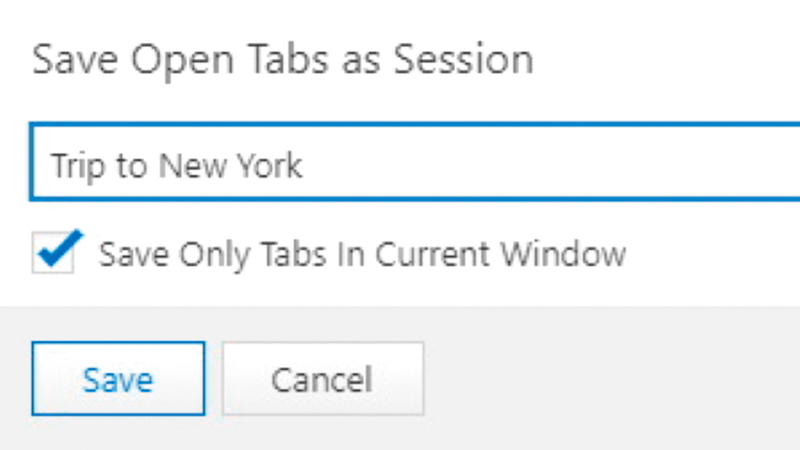800x450 pixels.
Task: Toggle the current-window-only tabs checkbox
Action: coord(52,253)
